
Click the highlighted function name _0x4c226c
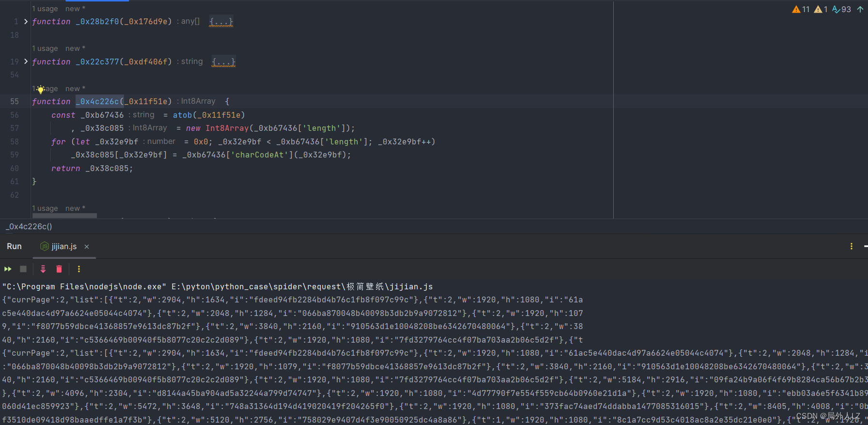[97, 101]
